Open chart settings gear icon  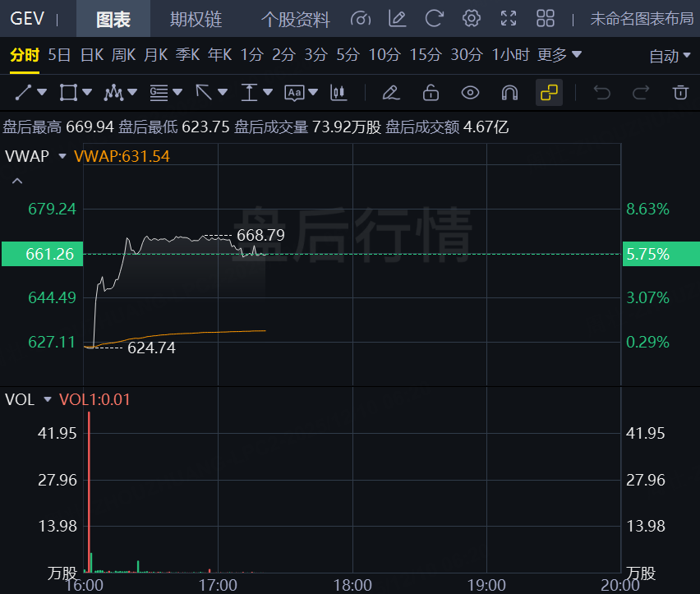[471, 18]
